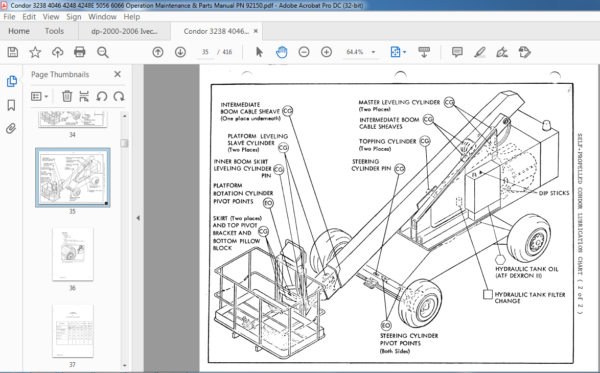Click the scrolling mode keyboard icon

point(424,52)
